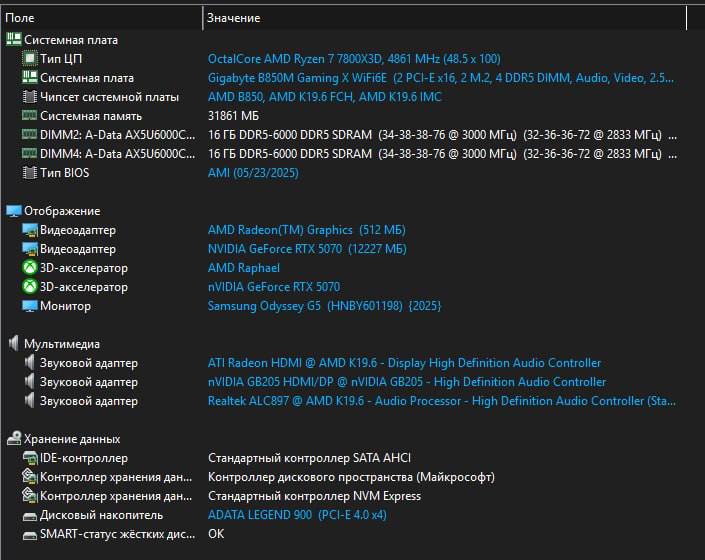Click the Microsoft storage spaces controller icon

[x=30, y=476]
